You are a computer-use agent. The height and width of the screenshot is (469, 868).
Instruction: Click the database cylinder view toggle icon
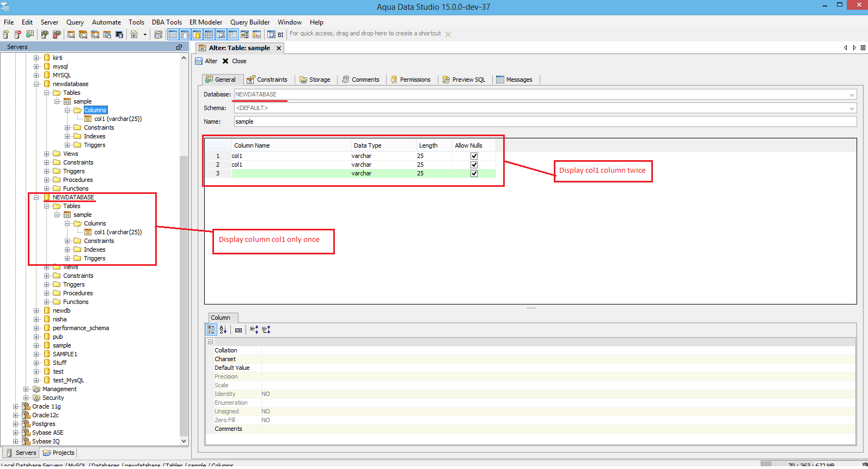click(197, 34)
